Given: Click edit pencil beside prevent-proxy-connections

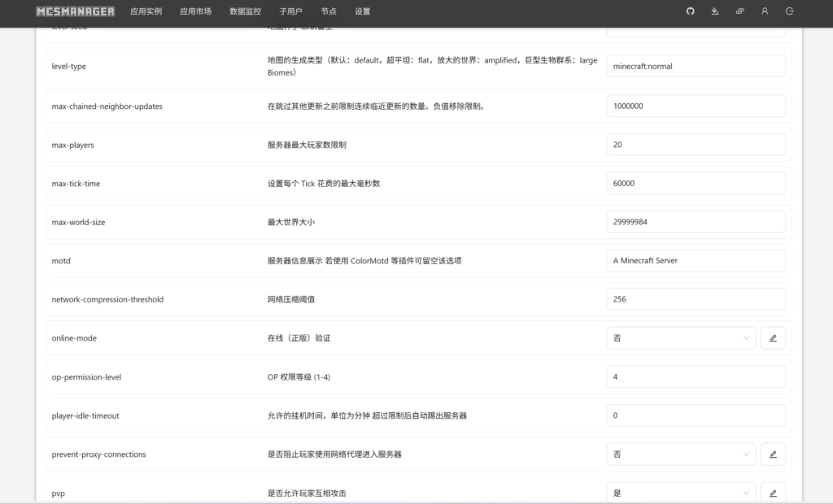Looking at the screenshot, I should [773, 454].
